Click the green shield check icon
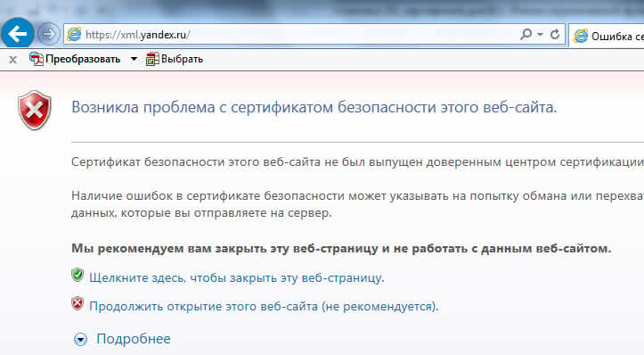Screen dimensions: 644x355 tap(77, 275)
